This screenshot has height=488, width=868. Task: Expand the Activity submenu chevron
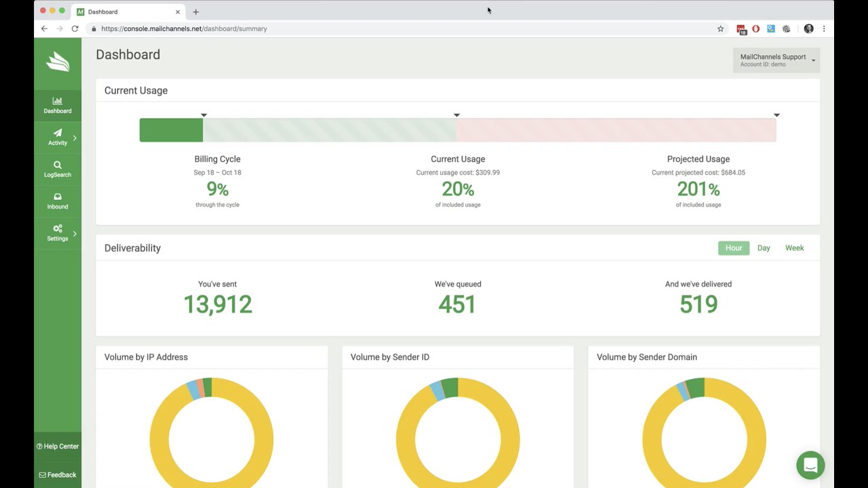(75, 138)
